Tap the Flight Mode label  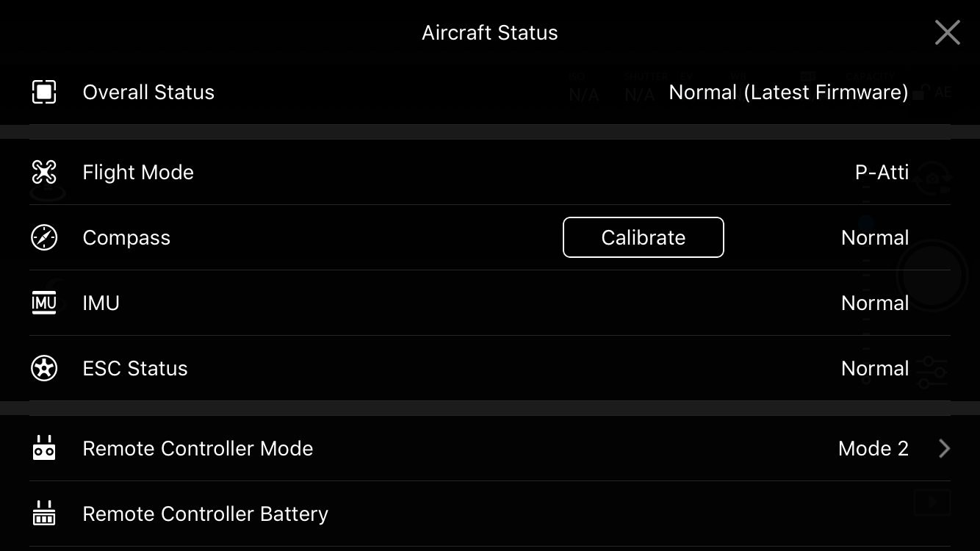click(x=138, y=172)
